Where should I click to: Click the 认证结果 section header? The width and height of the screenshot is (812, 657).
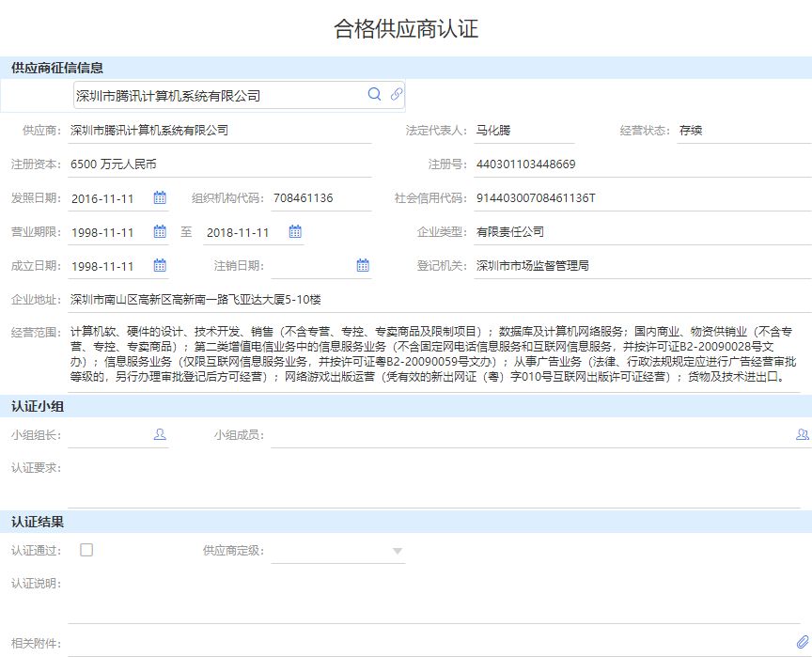click(x=406, y=522)
